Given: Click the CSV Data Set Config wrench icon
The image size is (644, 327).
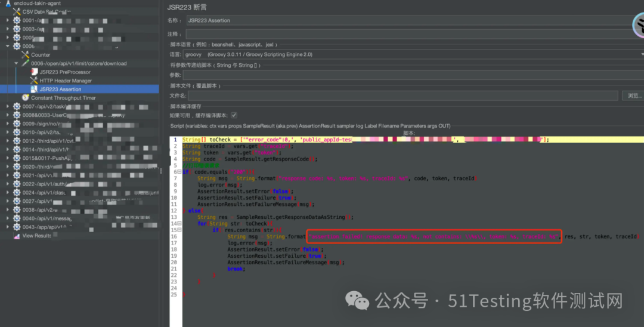Looking at the screenshot, I should point(17,11).
